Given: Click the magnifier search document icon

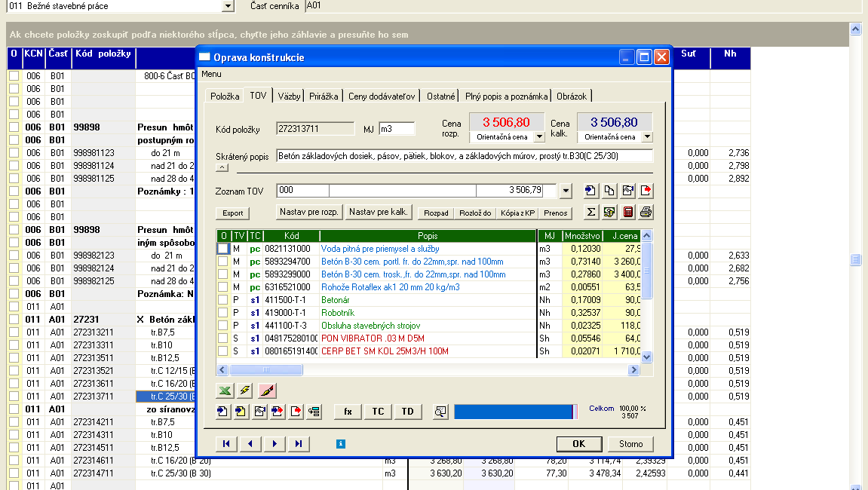Looking at the screenshot, I should [x=440, y=412].
